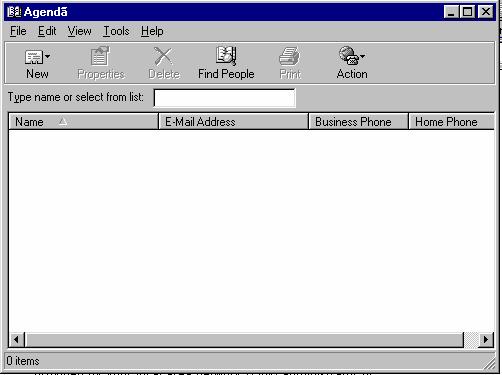Open the File menu
The width and height of the screenshot is (502, 375).
pos(18,31)
